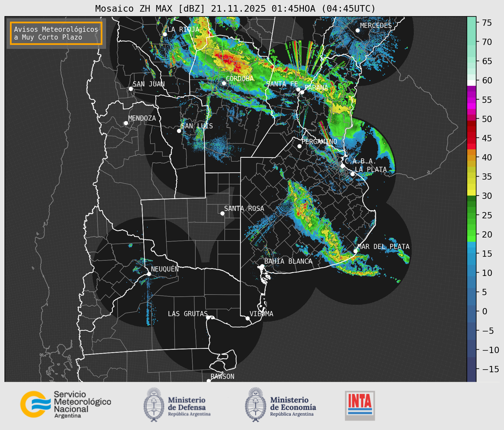Click the magenta 55 dBZ color band
This screenshot has width=504, height=430.
471,100
